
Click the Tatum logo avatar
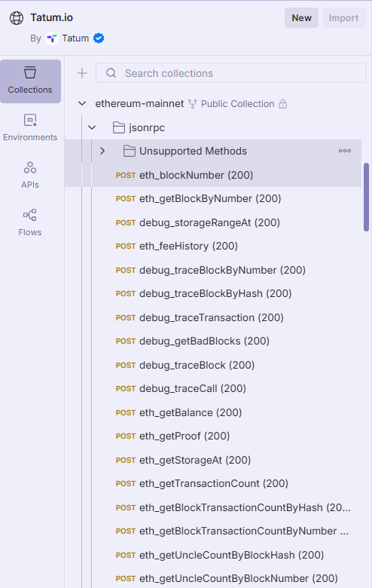52,38
